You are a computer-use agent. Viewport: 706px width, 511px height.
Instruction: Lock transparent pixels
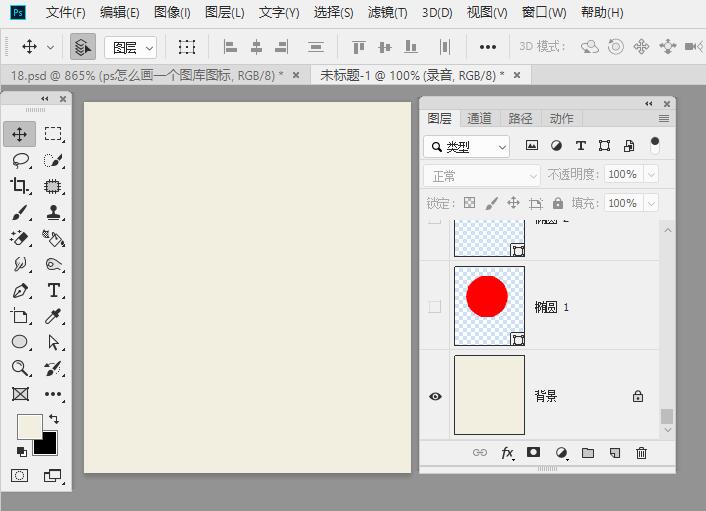469,203
